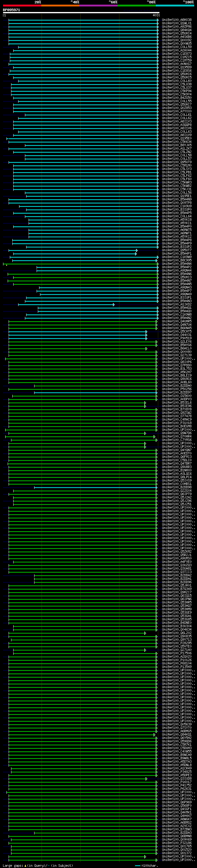Screen dimensions: 197x868
Task: Open the UniRef100_Q4KMK1 label
Action: click(176, 812)
